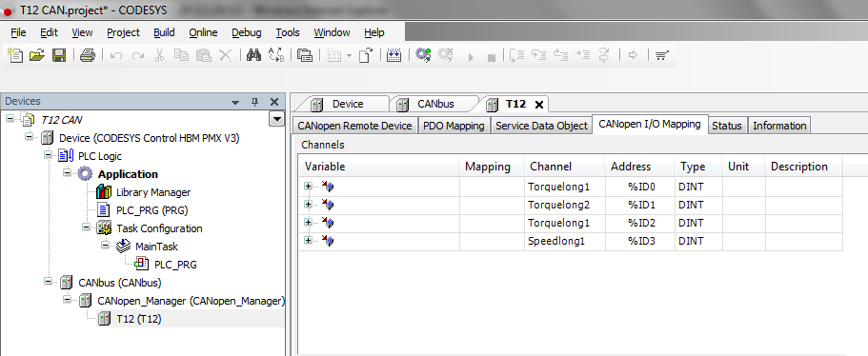Logout using the gray gear icon

446,55
